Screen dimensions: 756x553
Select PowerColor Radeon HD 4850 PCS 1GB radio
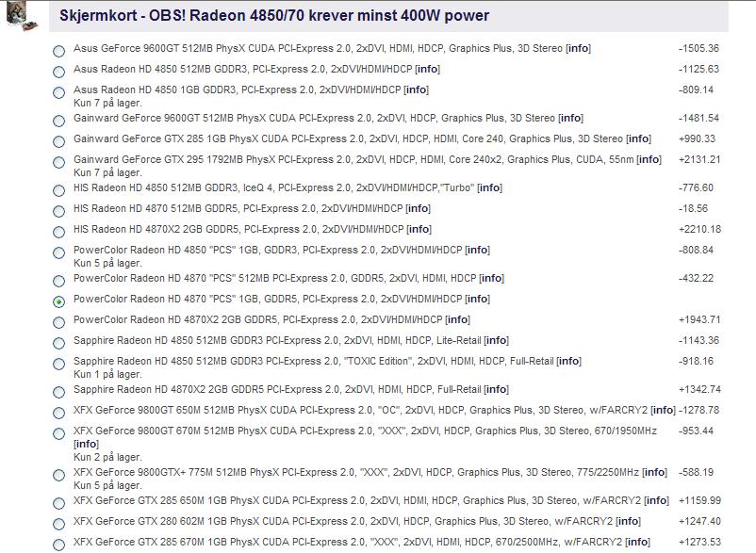[x=58, y=252]
